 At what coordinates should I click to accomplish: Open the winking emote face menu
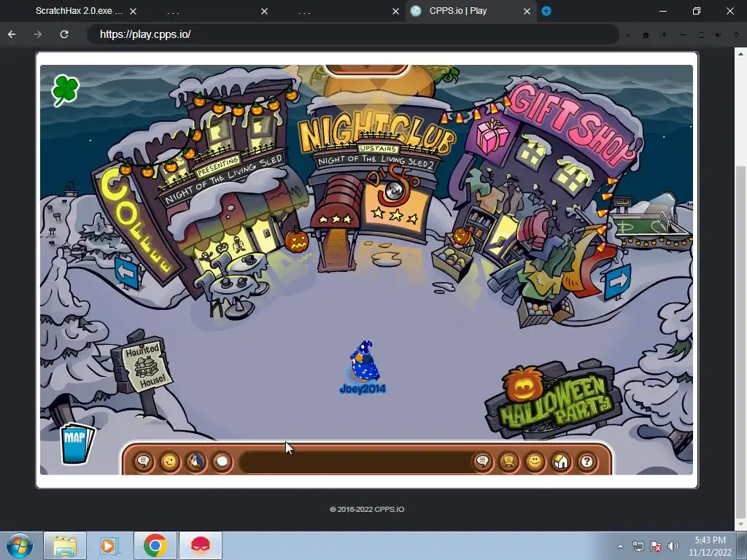coord(169,462)
